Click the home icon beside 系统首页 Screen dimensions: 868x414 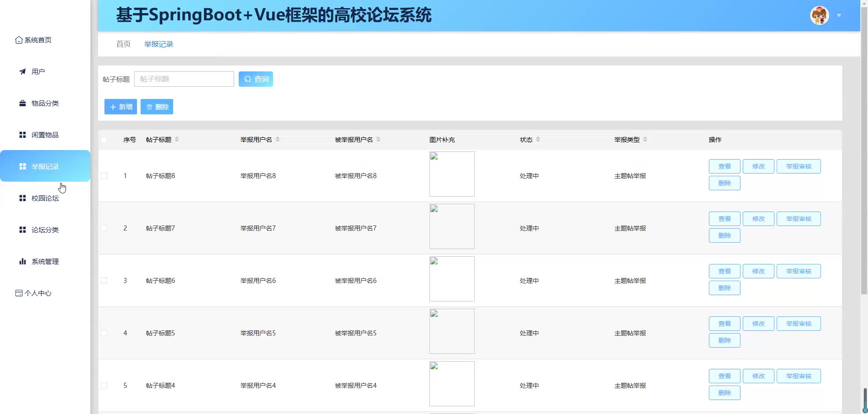pos(19,40)
